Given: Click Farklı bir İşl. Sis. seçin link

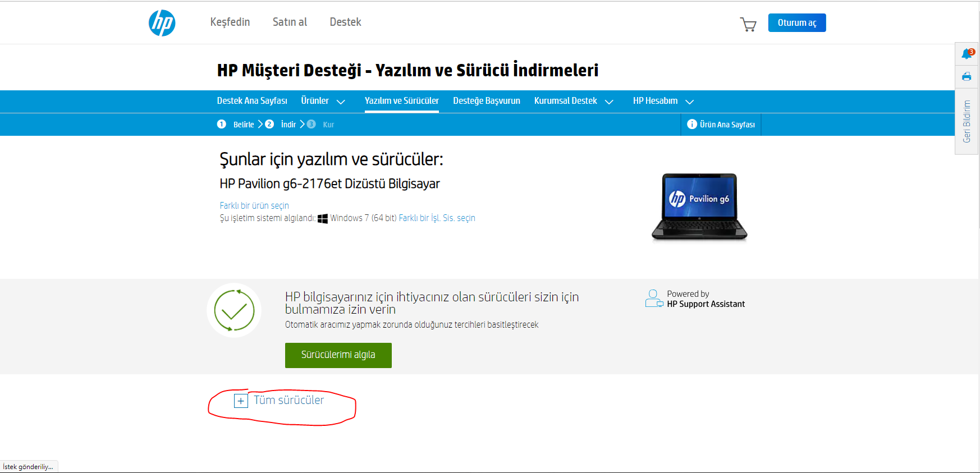Looking at the screenshot, I should (x=437, y=218).
